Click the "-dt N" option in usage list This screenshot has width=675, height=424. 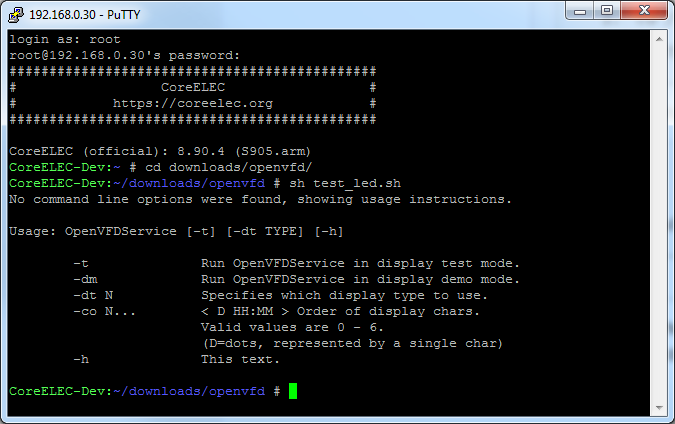click(x=93, y=295)
